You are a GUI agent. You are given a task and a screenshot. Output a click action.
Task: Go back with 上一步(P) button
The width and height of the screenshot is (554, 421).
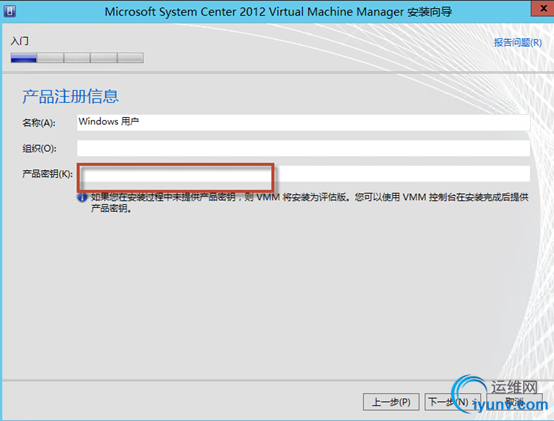(391, 402)
